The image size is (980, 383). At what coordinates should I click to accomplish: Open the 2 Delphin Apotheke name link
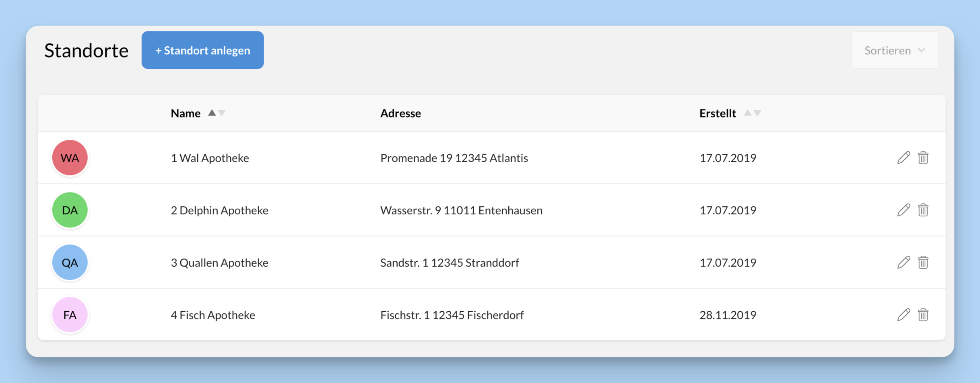tap(219, 210)
